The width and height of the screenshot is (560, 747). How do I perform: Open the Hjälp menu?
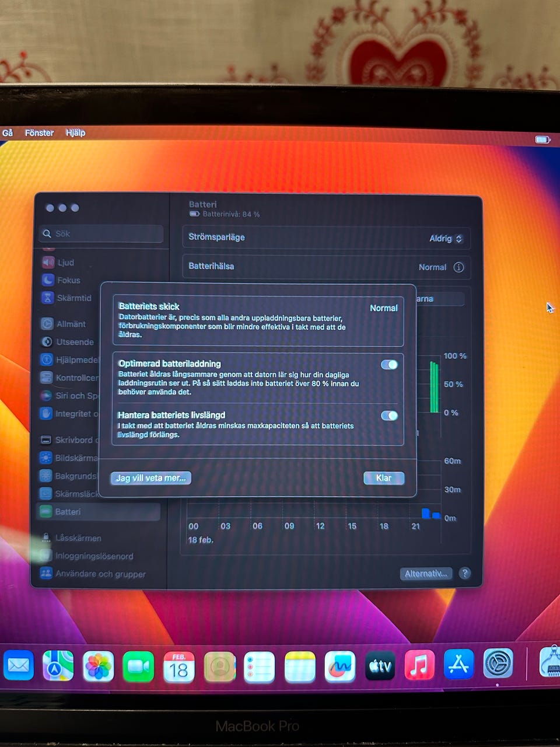(x=75, y=133)
